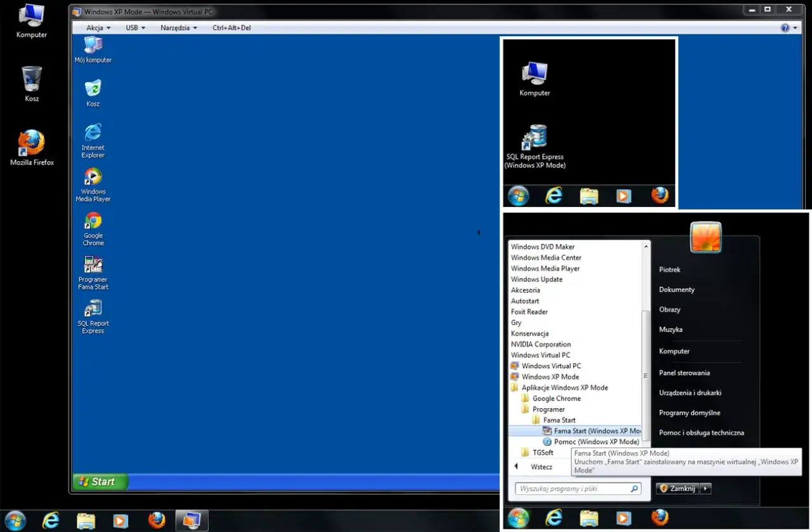The image size is (812, 532).
Task: Expand the TGSoft folder in programs list
Action: pyautogui.click(x=542, y=453)
